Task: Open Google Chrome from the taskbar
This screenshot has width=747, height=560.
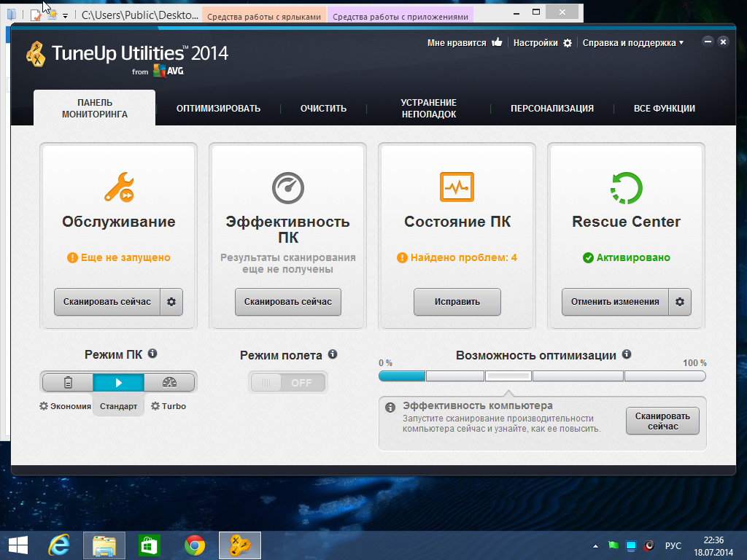Action: [x=195, y=545]
